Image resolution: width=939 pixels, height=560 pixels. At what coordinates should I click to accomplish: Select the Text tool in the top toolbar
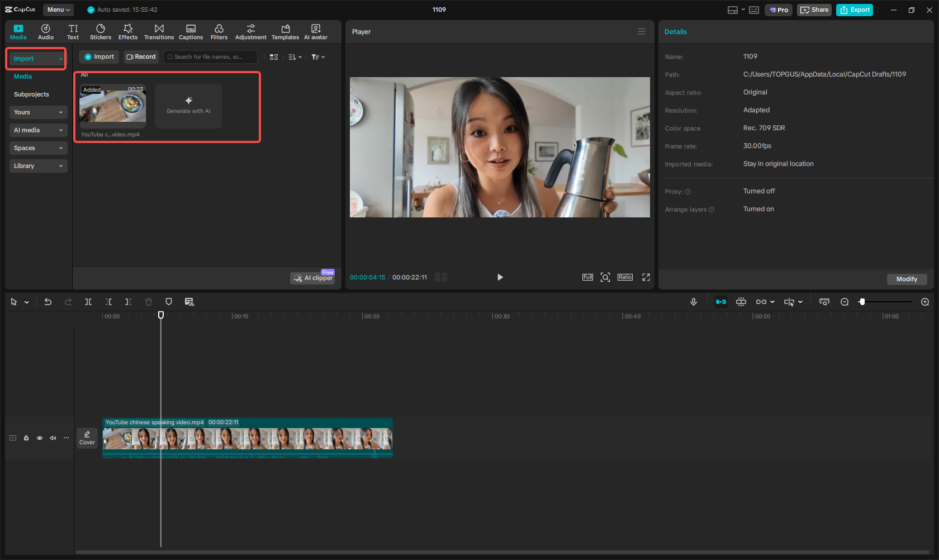click(x=73, y=31)
